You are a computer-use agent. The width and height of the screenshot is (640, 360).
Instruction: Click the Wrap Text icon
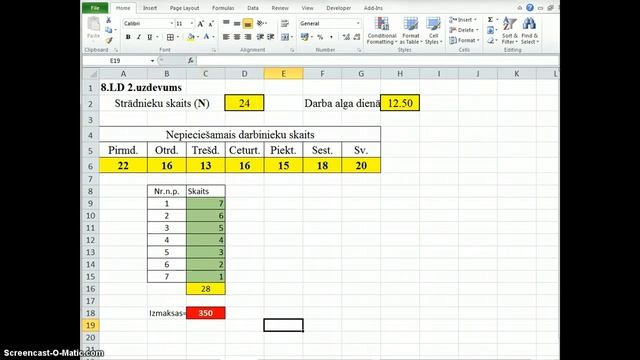click(285, 24)
